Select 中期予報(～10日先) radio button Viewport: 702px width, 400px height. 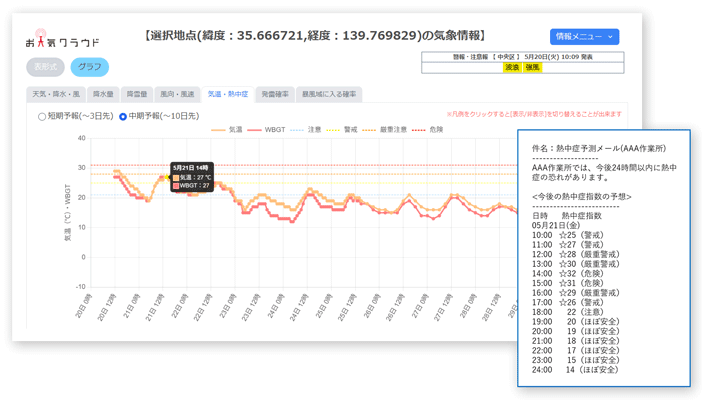pyautogui.click(x=123, y=117)
